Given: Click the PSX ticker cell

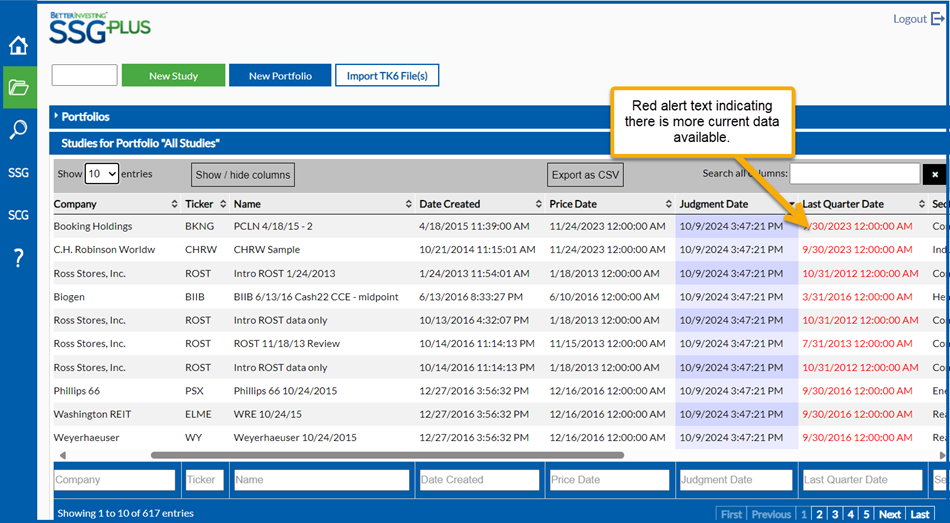Looking at the screenshot, I should coord(194,391).
